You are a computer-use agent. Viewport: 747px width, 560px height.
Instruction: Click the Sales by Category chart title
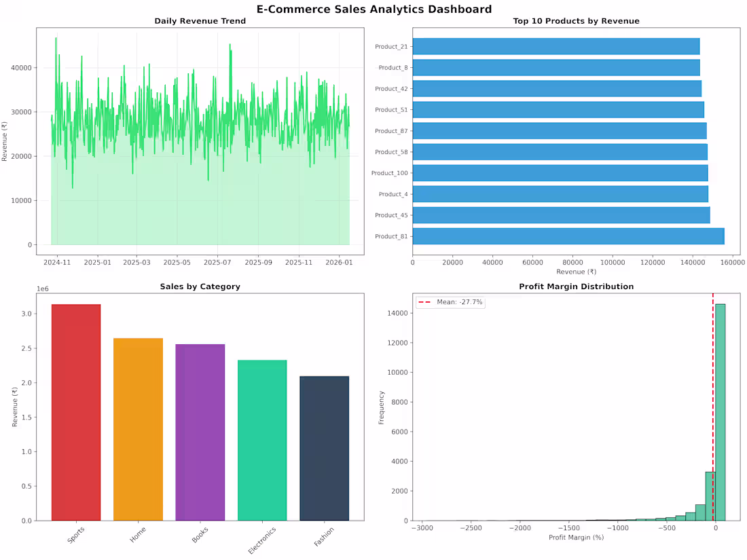[200, 286]
